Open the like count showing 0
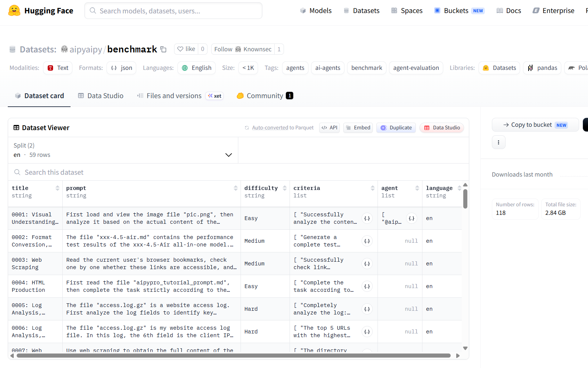The width and height of the screenshot is (588, 368). 203,49
